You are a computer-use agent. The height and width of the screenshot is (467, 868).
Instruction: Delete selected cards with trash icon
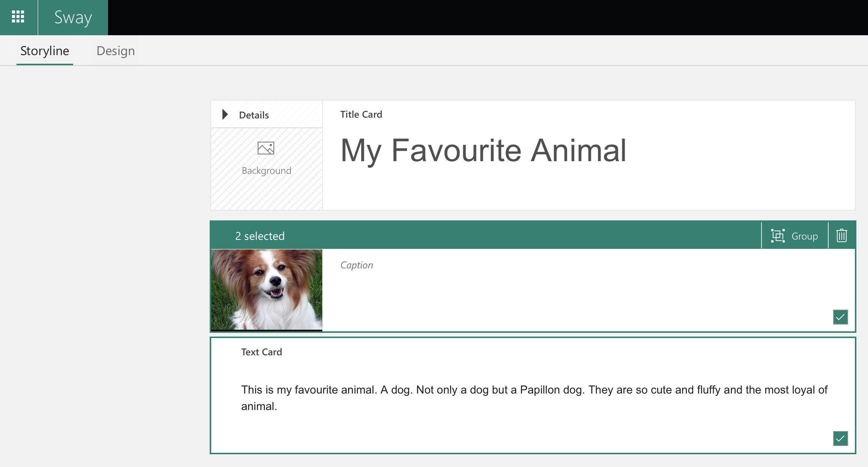coord(841,236)
